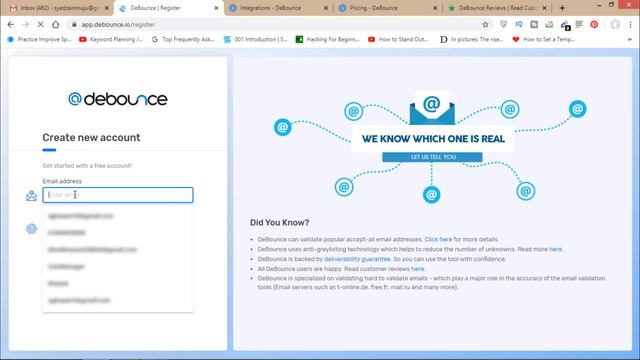Open the How to Set a Temp... bookmark
Viewport: 640px width, 360px height.
(544, 39)
